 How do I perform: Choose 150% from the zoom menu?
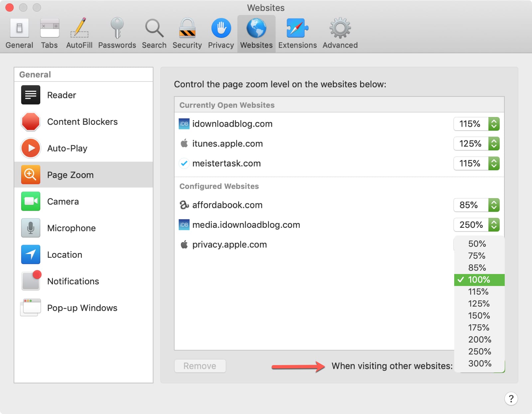(479, 316)
